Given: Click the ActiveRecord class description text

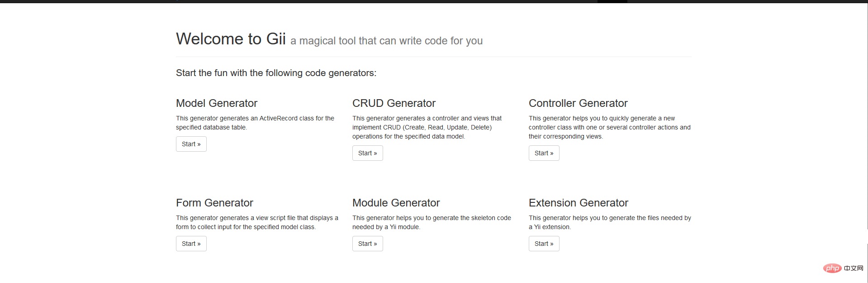Looking at the screenshot, I should (x=255, y=123).
